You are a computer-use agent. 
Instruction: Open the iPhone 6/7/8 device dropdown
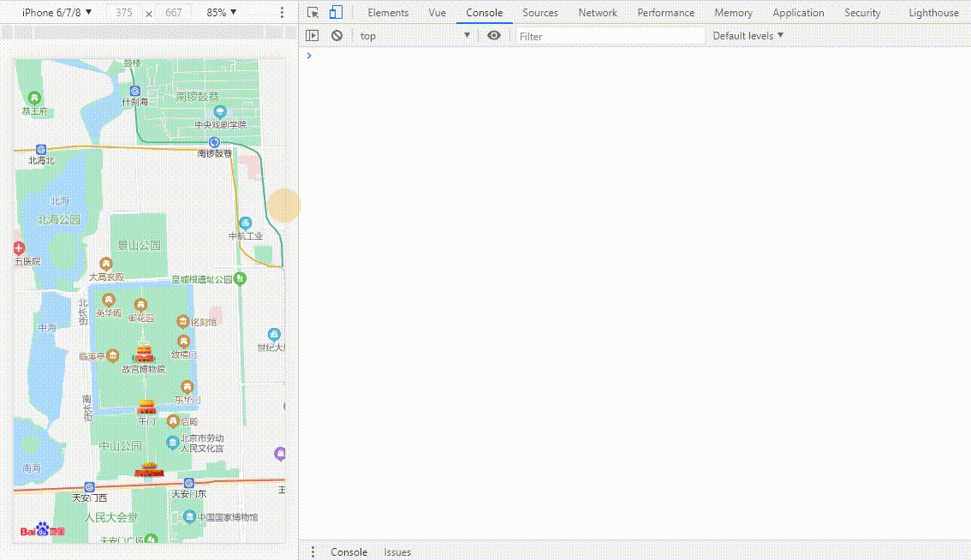pos(57,12)
